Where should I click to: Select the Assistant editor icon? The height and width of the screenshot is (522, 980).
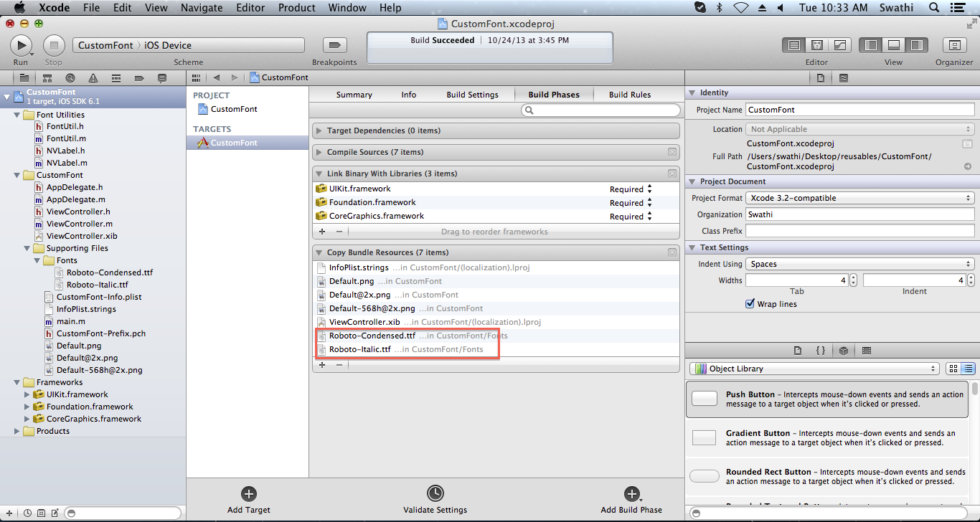816,45
